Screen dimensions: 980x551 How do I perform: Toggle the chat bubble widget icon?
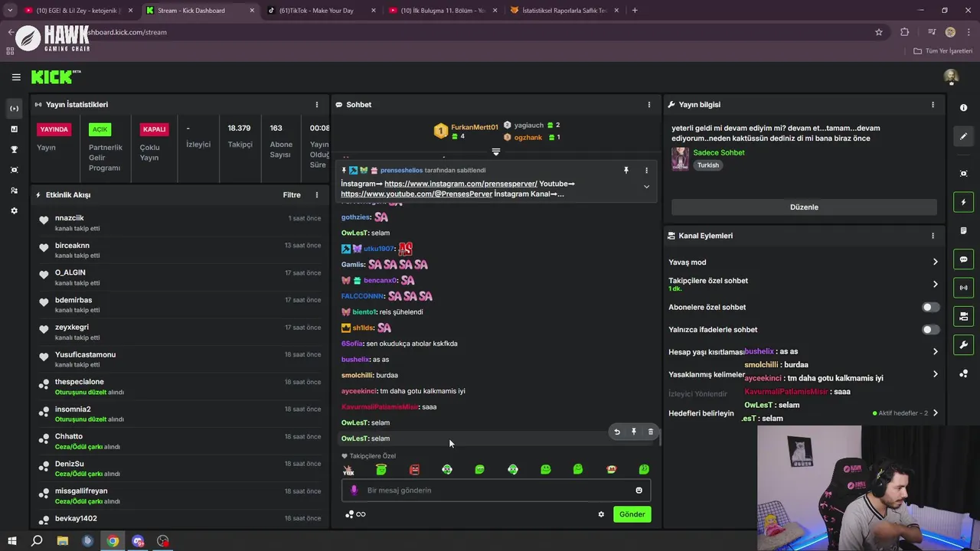pos(963,259)
